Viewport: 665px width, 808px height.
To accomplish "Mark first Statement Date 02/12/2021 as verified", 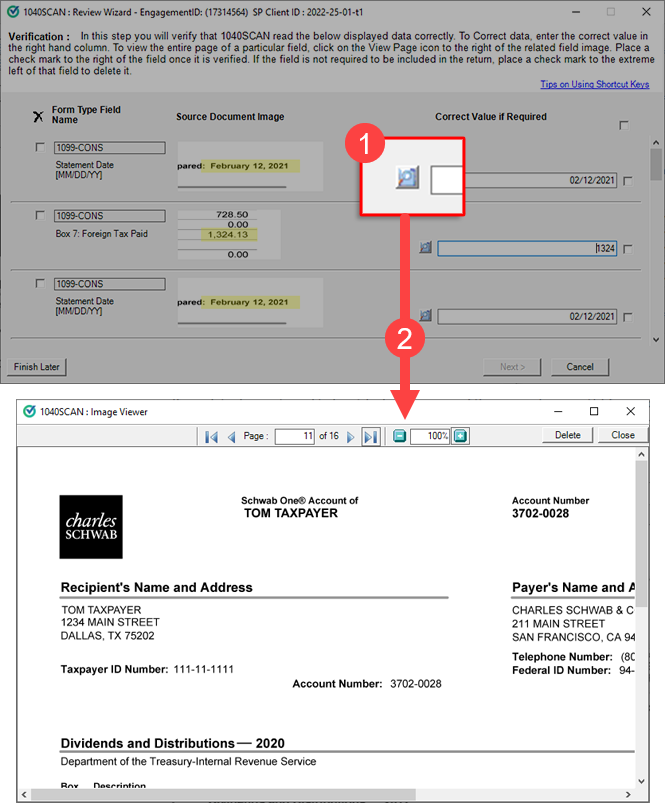I will pyautogui.click(x=628, y=181).
